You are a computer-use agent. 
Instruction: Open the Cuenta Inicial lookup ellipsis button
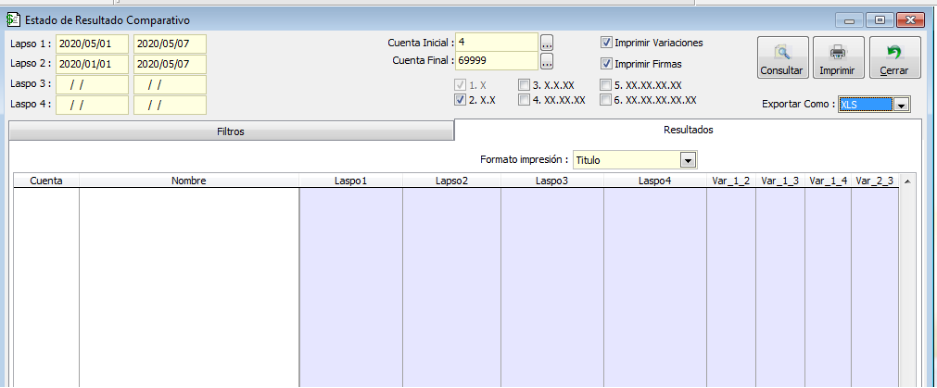click(x=547, y=42)
